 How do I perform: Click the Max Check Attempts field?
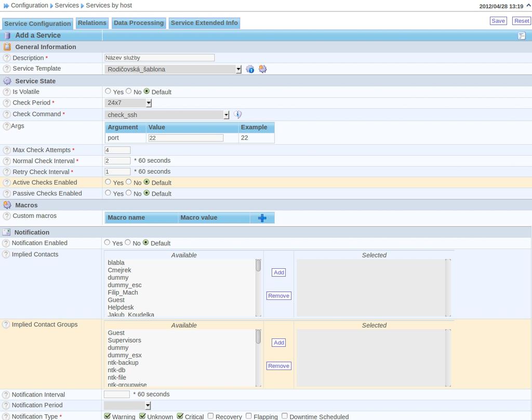pos(117,150)
